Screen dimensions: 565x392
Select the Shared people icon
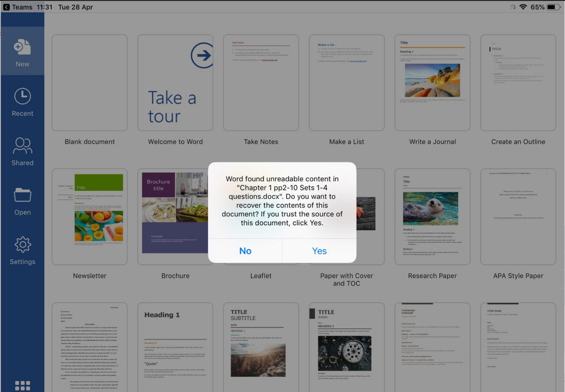23,146
